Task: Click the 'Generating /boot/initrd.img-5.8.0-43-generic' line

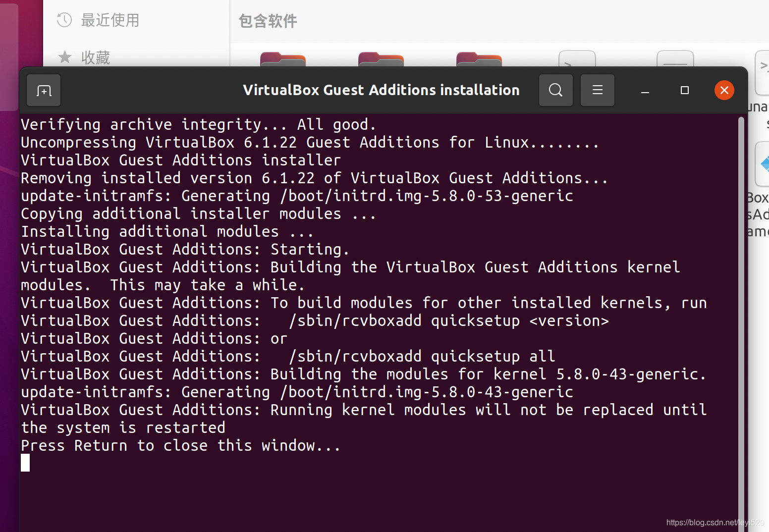Action: point(297,392)
